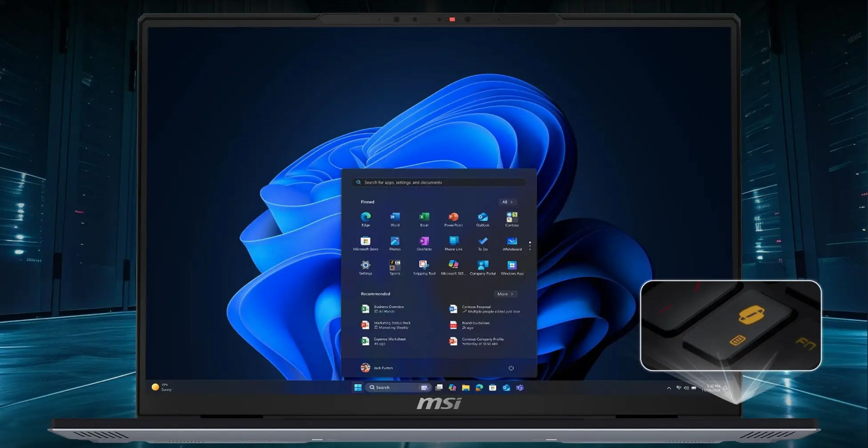Open OneNote pinned app
The image size is (868, 448).
pyautogui.click(x=424, y=243)
